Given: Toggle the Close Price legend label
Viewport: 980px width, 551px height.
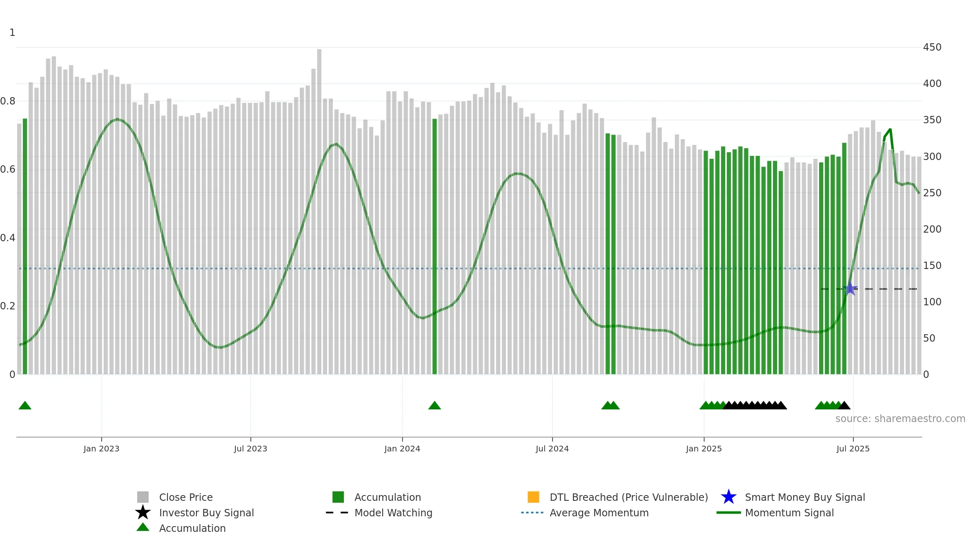Looking at the screenshot, I should (x=186, y=497).
